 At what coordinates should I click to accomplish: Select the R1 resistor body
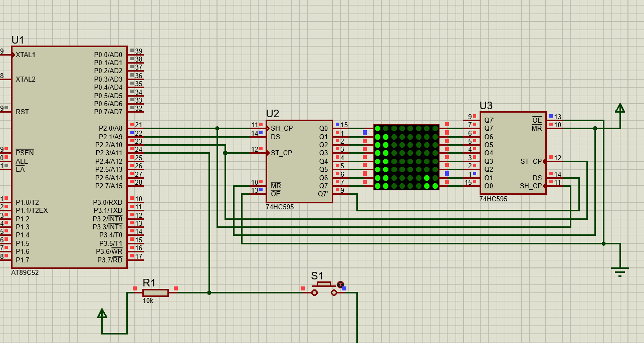point(155,292)
